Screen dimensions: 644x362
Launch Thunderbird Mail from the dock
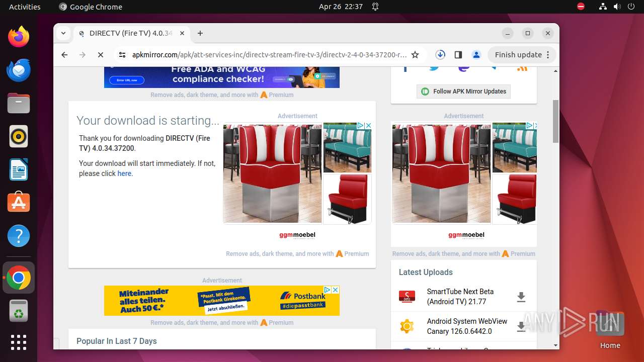pyautogui.click(x=19, y=70)
